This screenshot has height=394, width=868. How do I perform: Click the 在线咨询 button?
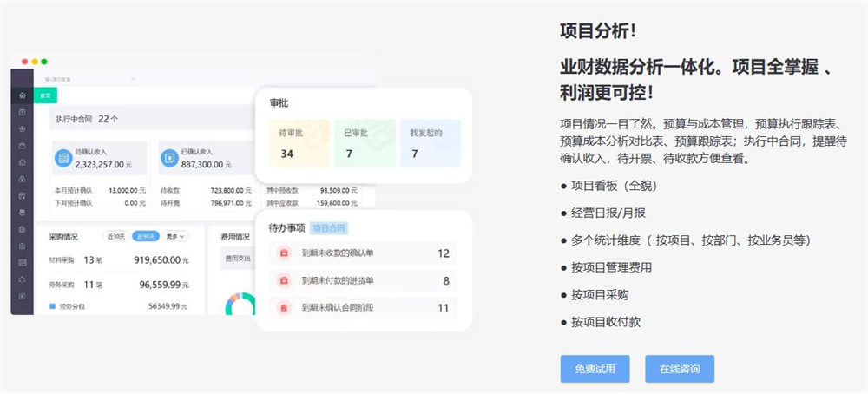tap(679, 369)
